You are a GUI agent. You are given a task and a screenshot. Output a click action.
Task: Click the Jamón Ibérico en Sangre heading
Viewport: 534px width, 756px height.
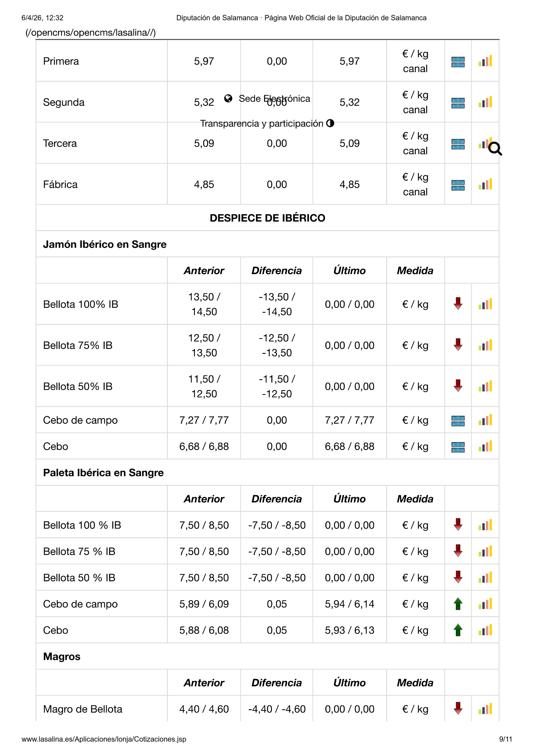pyautogui.click(x=105, y=244)
